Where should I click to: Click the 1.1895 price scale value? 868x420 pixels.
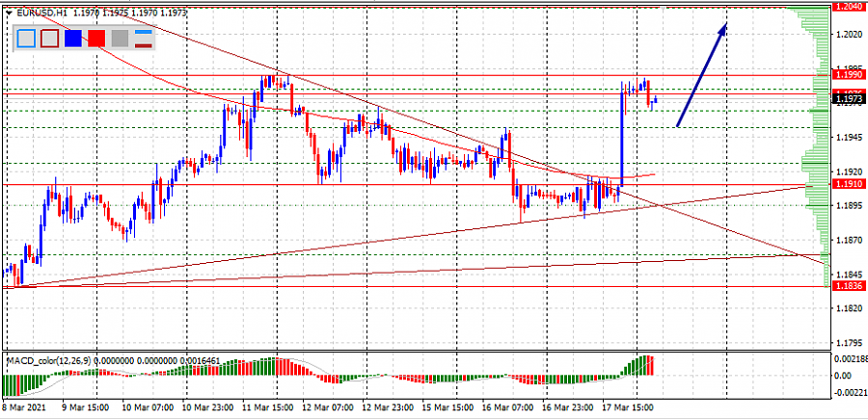(x=852, y=205)
